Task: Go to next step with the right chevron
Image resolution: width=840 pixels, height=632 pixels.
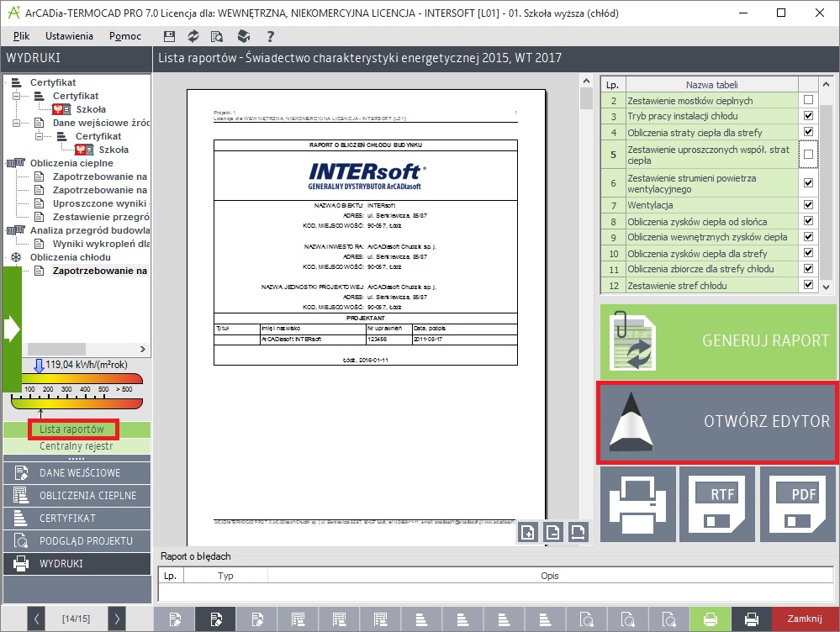Action: [x=117, y=619]
